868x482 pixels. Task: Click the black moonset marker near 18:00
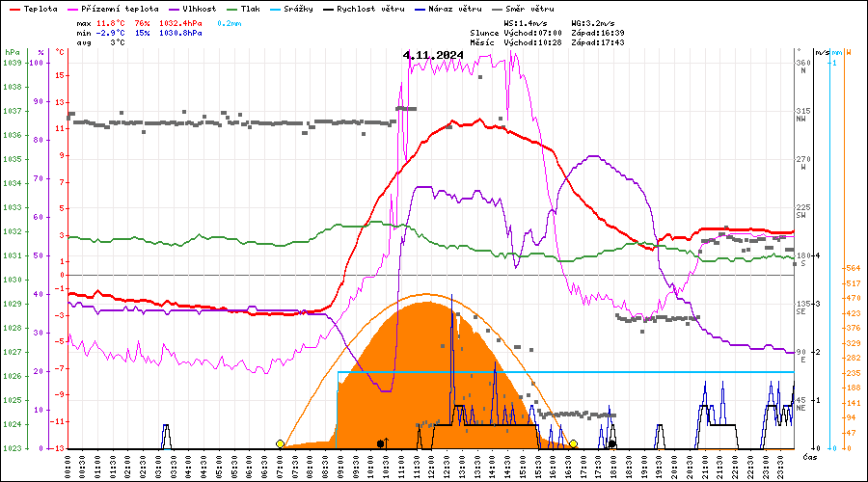612,443
